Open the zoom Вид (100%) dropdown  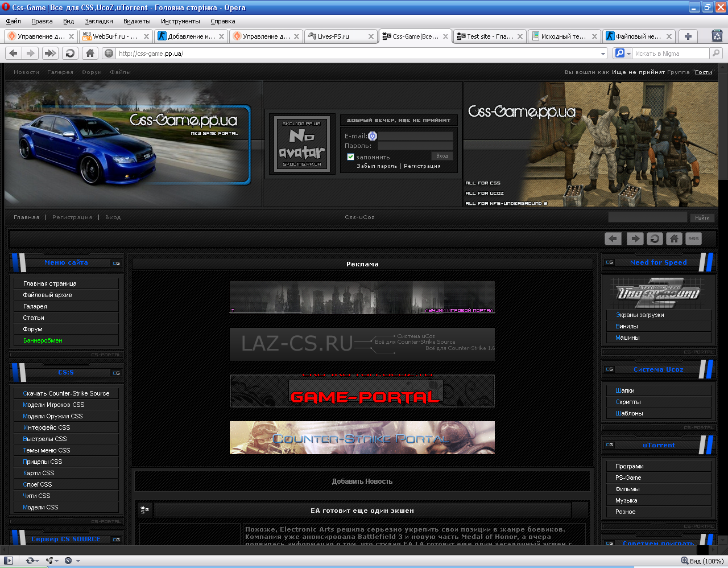[702, 561]
